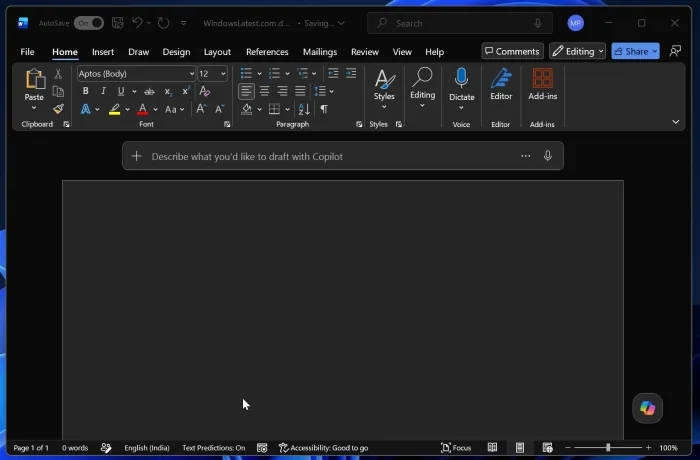Open the Editor pane

[x=501, y=84]
